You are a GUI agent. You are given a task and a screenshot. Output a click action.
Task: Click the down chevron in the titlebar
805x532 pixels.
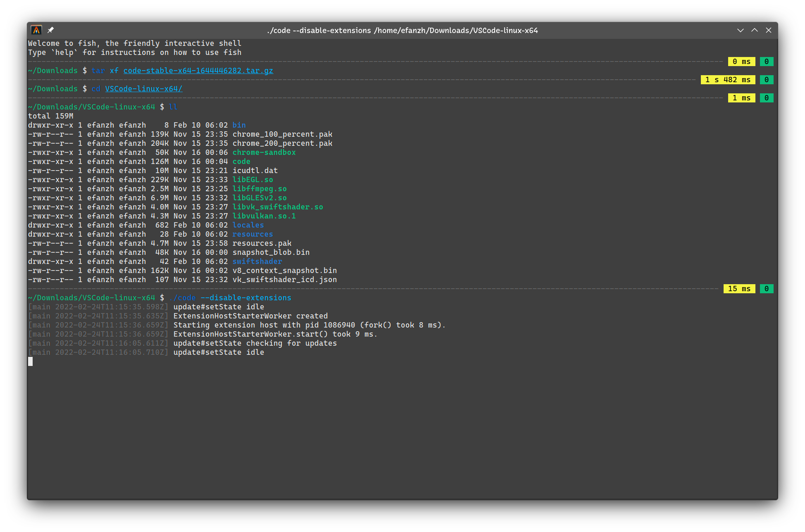point(740,30)
